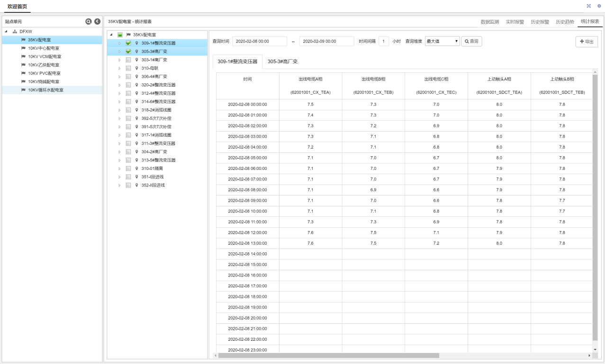Click the location pin icon of 306-4#高厂变

point(136,77)
